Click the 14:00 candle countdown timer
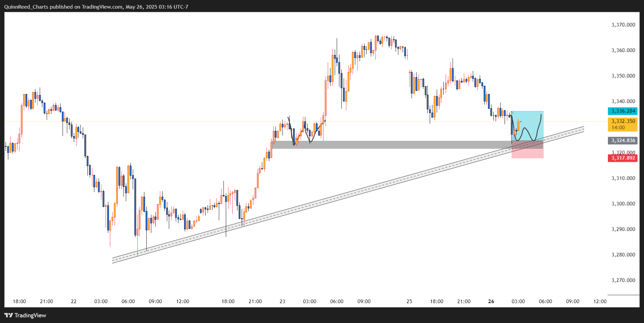 618,128
